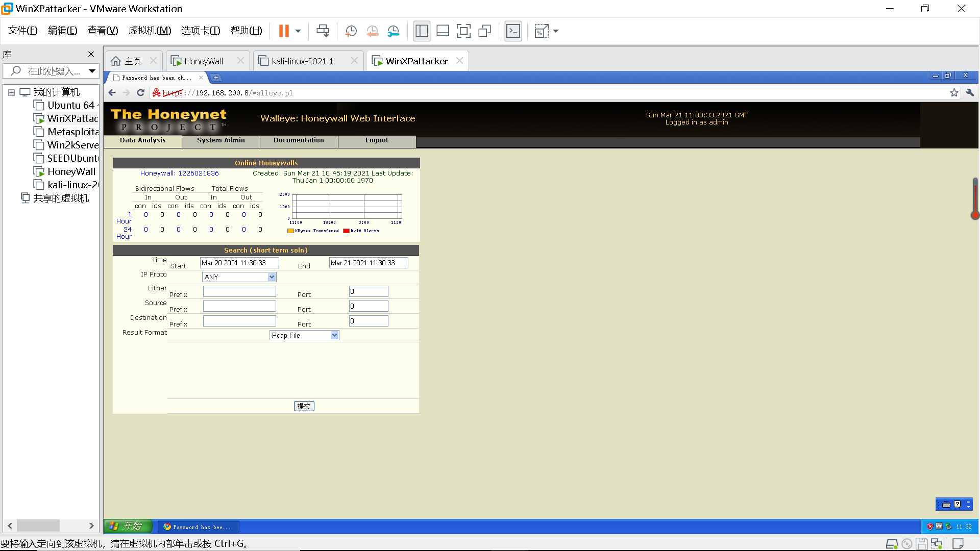This screenshot has width=980, height=551.
Task: Switch to the kali-linux-2021.1 tab
Action: pos(302,61)
